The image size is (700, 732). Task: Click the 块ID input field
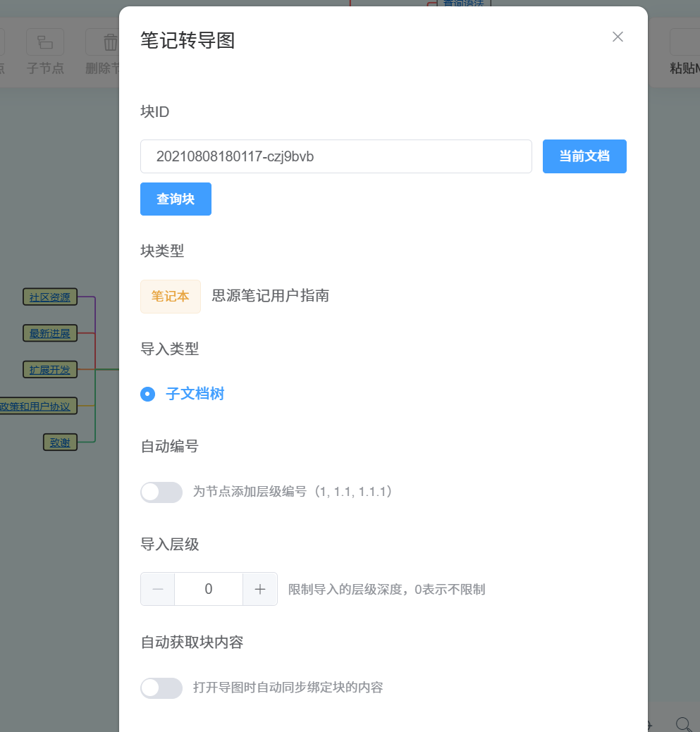pos(336,156)
